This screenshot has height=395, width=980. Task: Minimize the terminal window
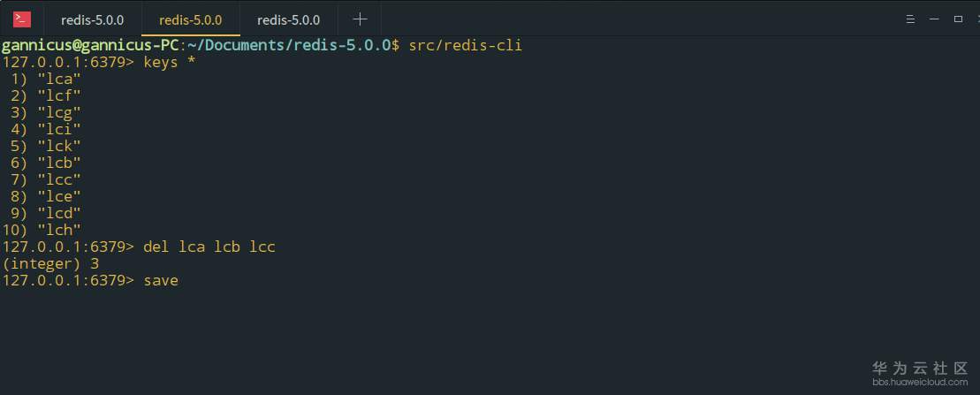tap(935, 19)
